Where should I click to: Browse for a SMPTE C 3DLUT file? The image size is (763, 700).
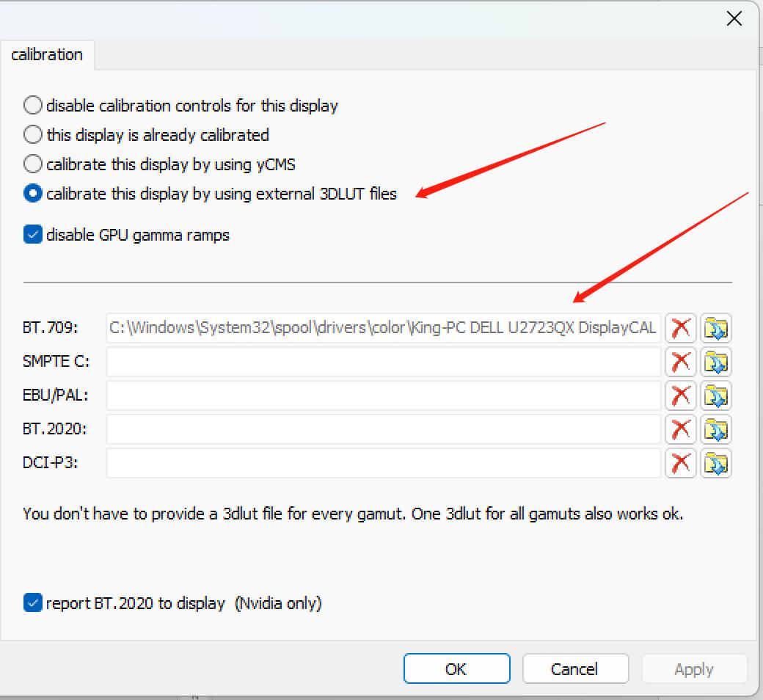(716, 362)
